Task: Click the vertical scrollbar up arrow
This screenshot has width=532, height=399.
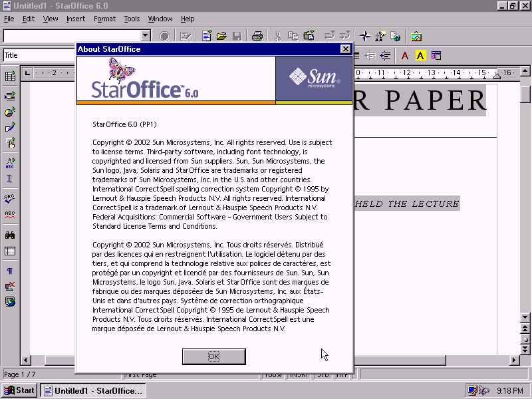Action: pos(525,72)
